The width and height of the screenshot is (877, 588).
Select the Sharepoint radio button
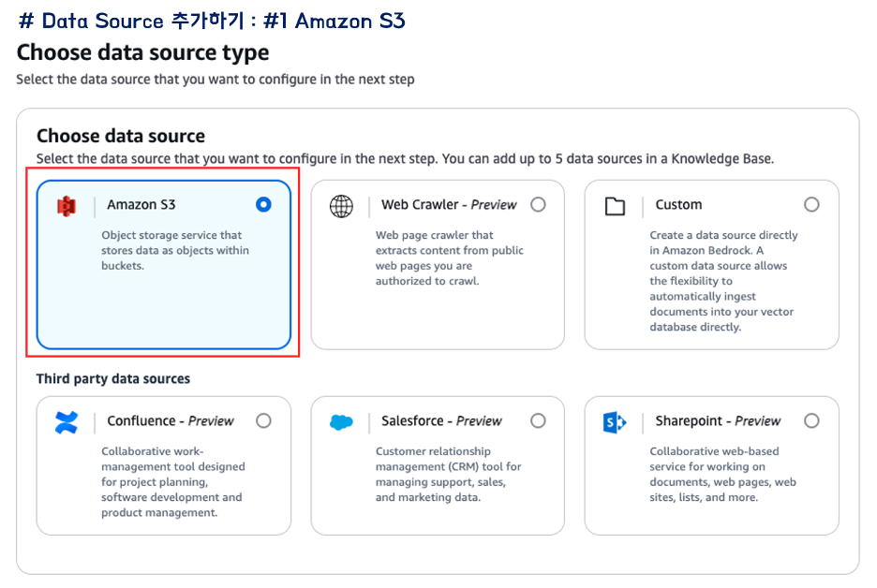[811, 421]
